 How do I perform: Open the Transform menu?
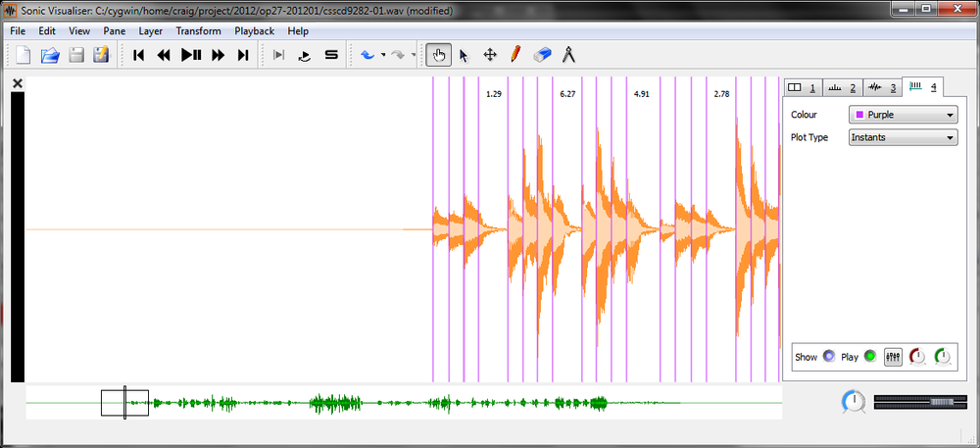tap(198, 30)
